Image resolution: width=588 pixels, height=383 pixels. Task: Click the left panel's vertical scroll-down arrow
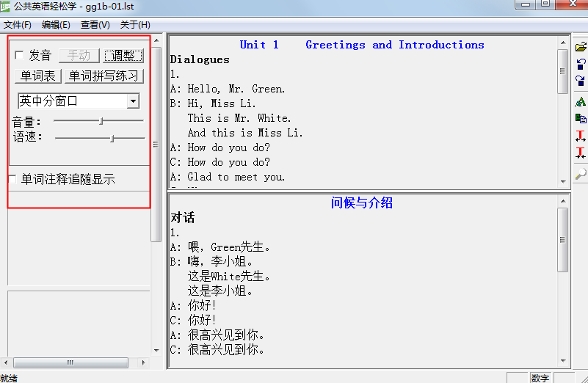pyautogui.click(x=156, y=351)
